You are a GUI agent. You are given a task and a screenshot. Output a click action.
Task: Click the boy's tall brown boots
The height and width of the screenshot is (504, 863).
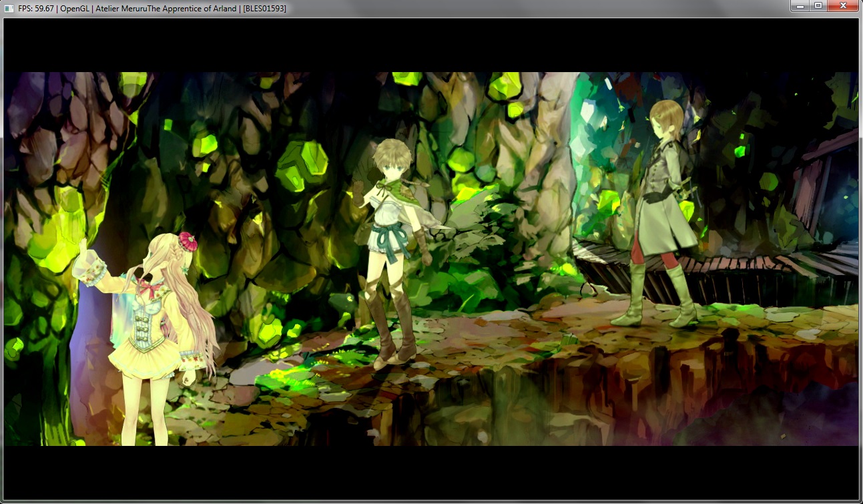point(392,330)
